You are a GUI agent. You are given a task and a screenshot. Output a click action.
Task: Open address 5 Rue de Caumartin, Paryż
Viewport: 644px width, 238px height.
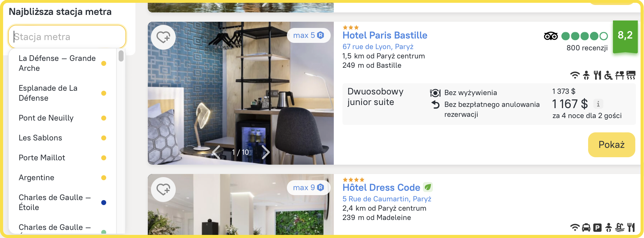click(x=387, y=199)
